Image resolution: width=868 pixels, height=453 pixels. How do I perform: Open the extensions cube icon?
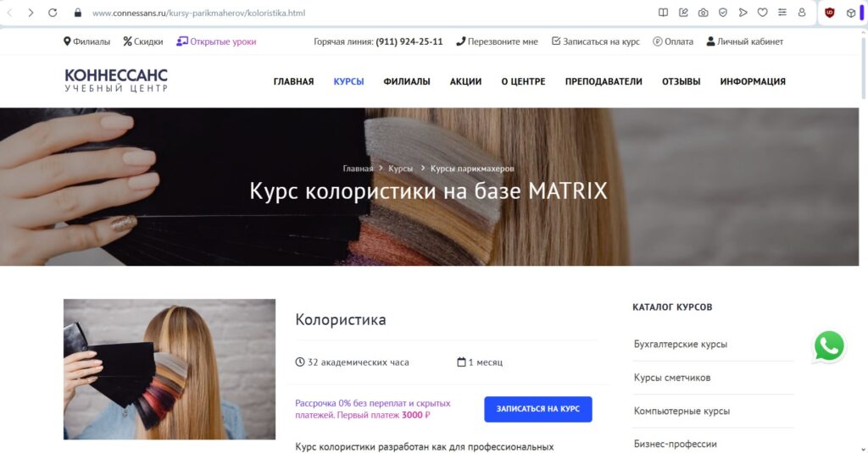coord(851,13)
